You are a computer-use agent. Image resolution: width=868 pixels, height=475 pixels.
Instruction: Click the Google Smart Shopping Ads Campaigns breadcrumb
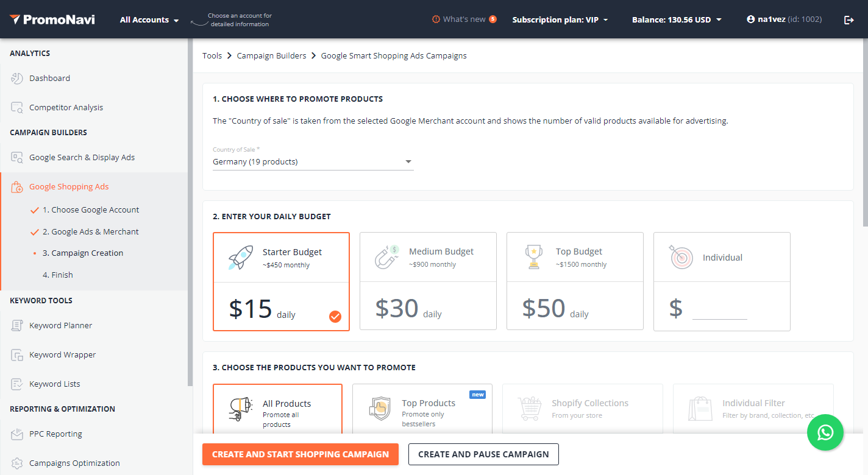(394, 55)
